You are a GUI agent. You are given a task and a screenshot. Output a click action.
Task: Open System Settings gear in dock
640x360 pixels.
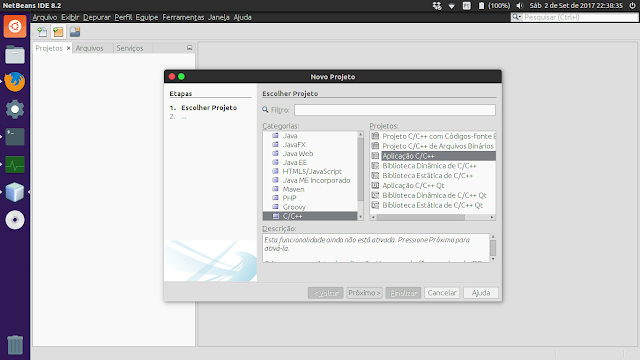click(15, 109)
